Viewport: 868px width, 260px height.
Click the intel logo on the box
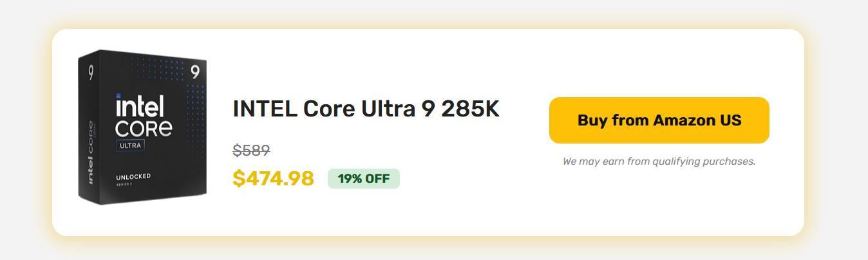click(140, 106)
